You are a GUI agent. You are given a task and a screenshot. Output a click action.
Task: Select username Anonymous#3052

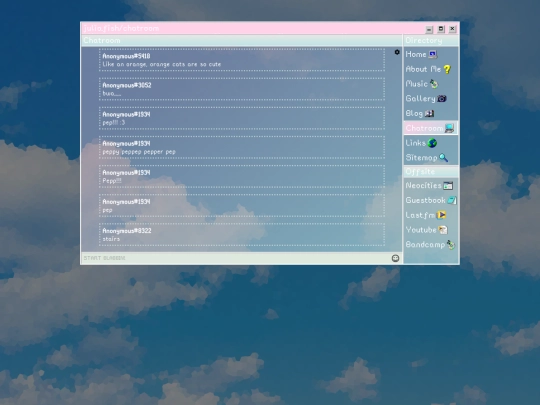pos(126,85)
